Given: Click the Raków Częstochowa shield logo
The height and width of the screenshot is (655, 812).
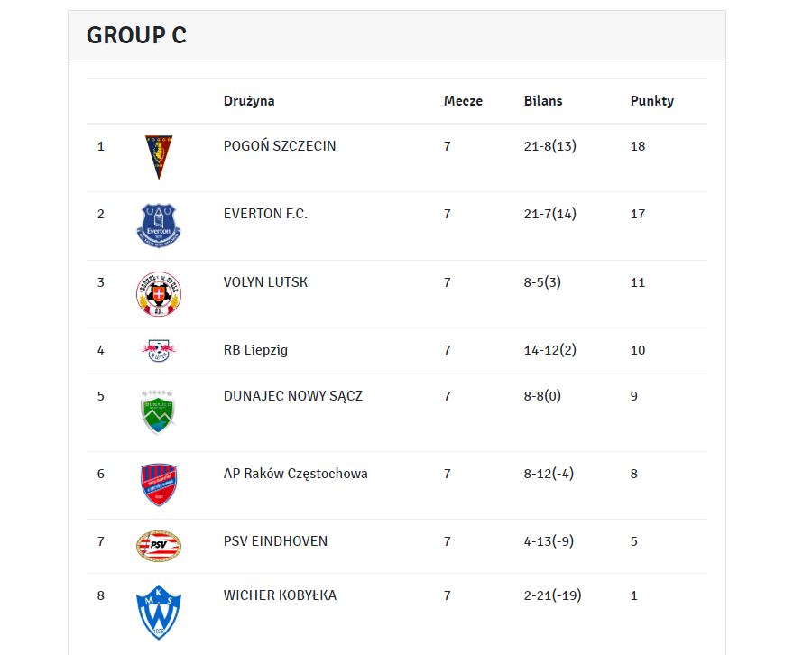Looking at the screenshot, I should [x=159, y=484].
